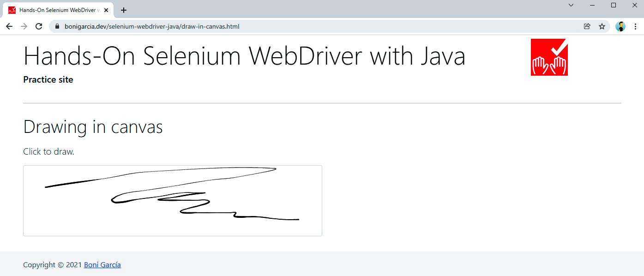The image size is (644, 276).
Task: Click the Hands-On Selenium WebDriver with Java heading
Action: pyautogui.click(x=244, y=56)
